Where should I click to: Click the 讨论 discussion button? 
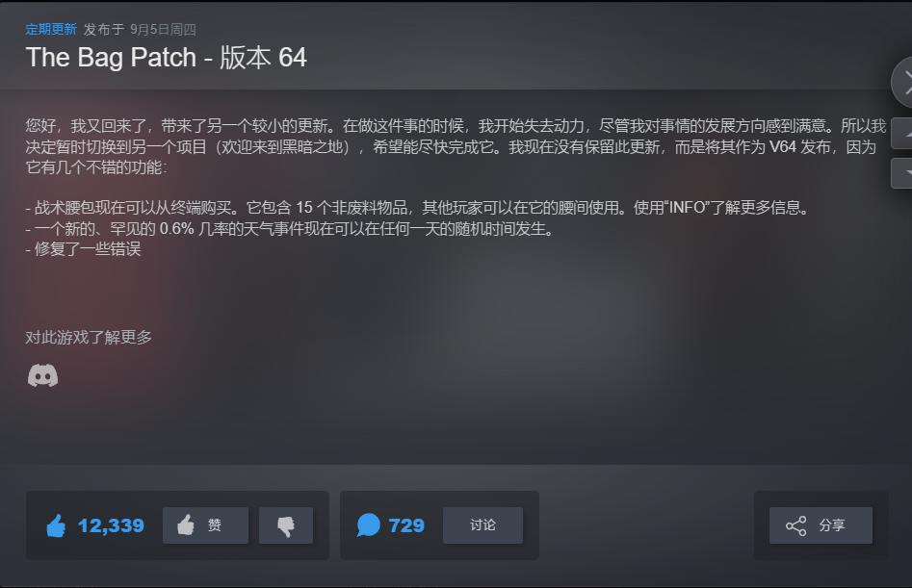482,525
